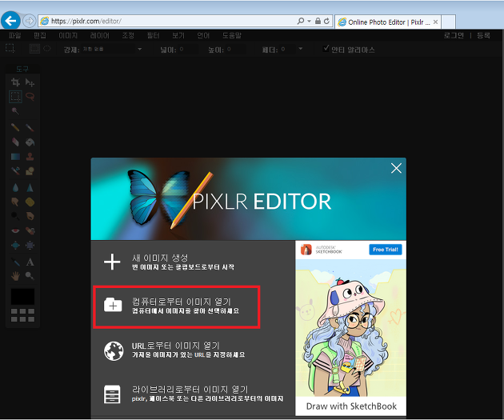Select the Red Eye Reduction tool
This screenshot has width=504, height=420.
pos(15,230)
